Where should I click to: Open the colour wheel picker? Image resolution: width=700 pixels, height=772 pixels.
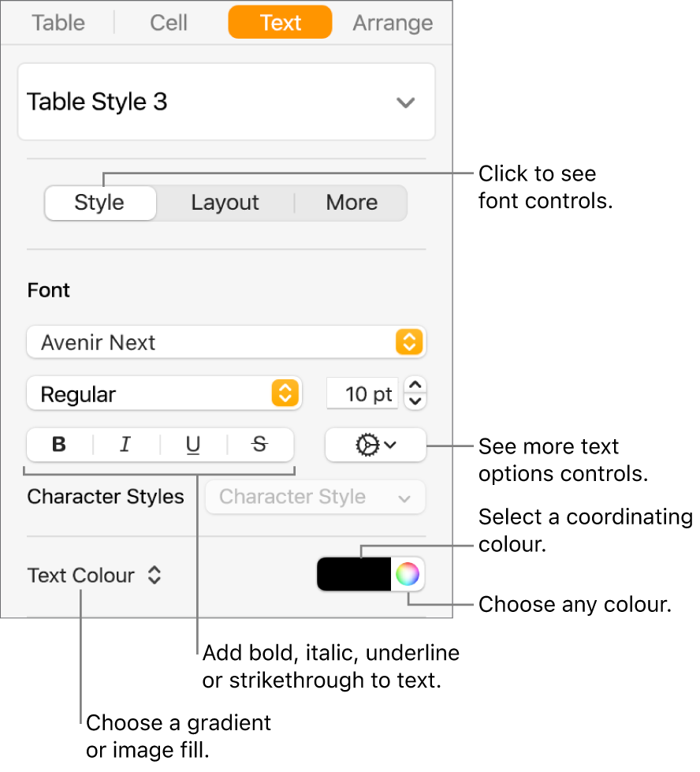(x=408, y=574)
